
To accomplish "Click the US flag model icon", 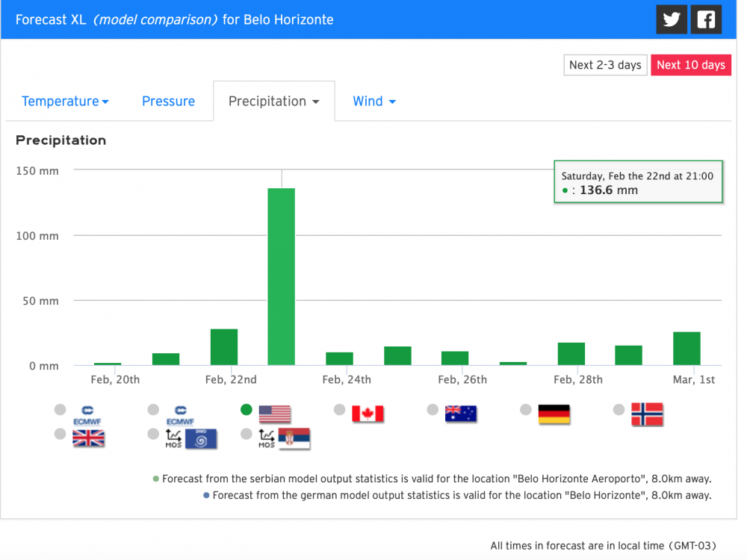I will (275, 414).
